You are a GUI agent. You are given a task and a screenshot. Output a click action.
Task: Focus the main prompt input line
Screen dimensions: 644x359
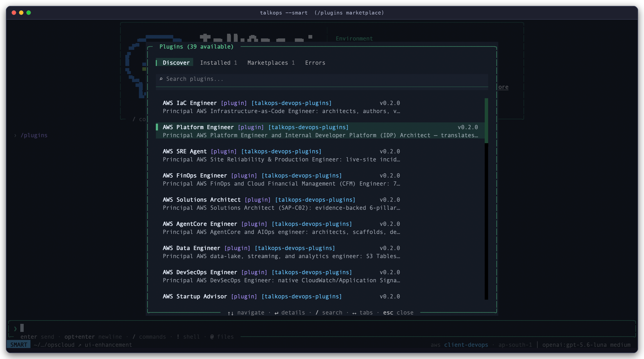tap(322, 328)
